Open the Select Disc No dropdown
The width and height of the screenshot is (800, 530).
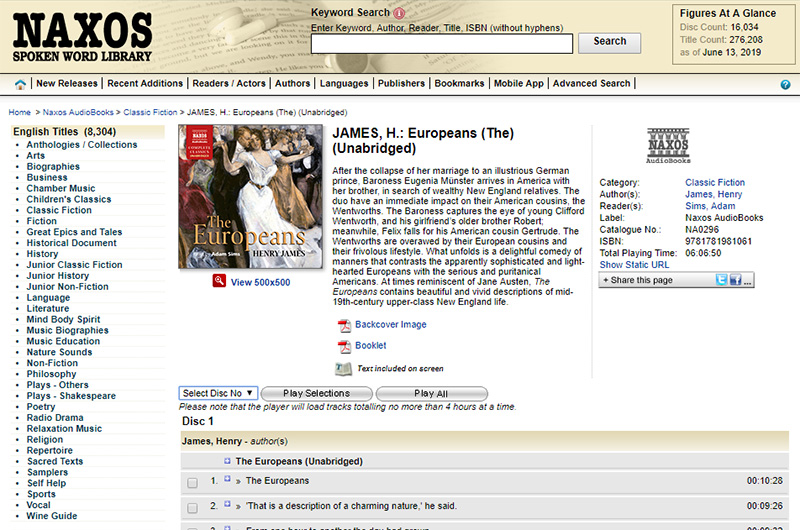[x=218, y=393]
